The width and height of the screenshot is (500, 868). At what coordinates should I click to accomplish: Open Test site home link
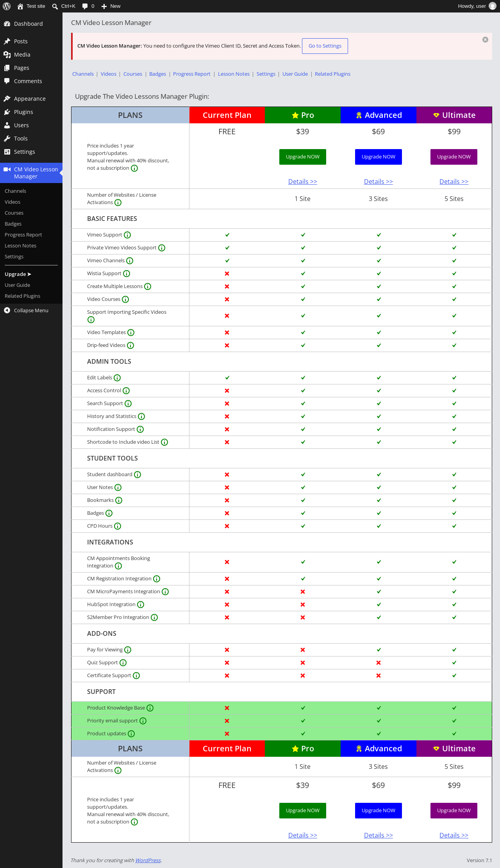[31, 6]
